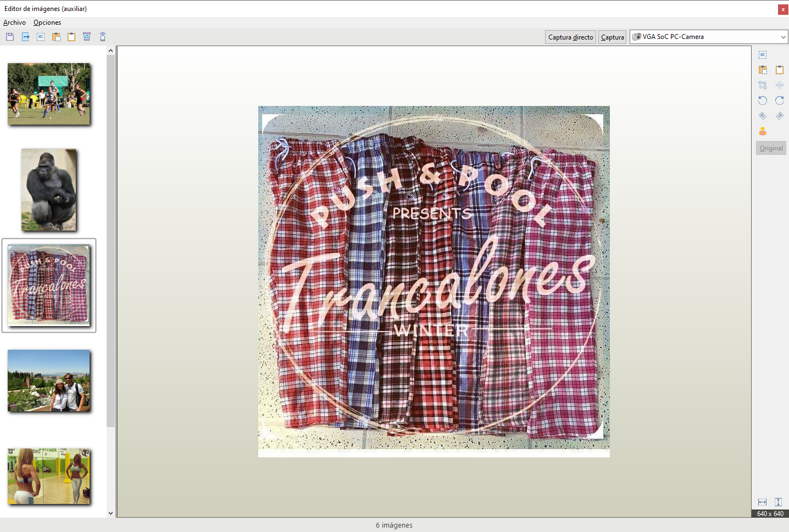Rotate image clockwise with right rotate icon

tap(779, 100)
